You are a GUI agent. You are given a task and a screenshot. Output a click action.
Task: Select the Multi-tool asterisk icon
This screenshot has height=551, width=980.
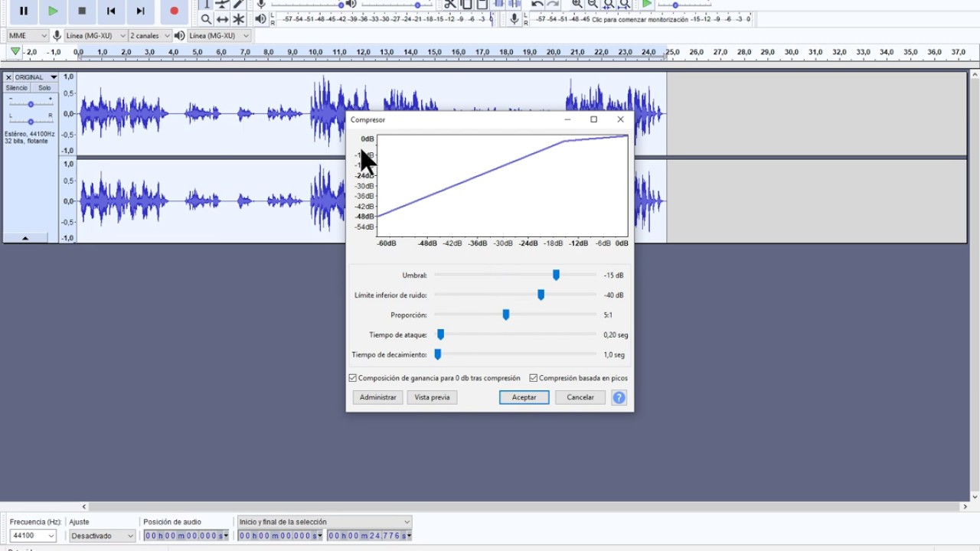tap(238, 19)
